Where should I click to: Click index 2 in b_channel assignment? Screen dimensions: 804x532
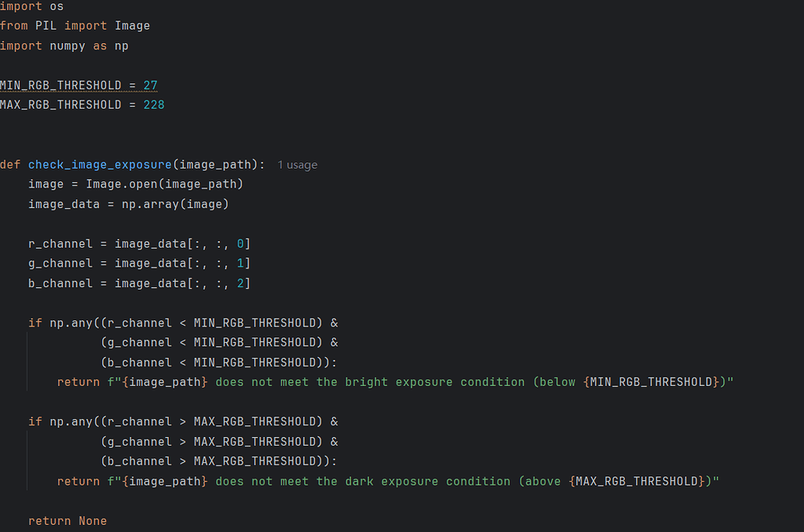pyautogui.click(x=240, y=283)
